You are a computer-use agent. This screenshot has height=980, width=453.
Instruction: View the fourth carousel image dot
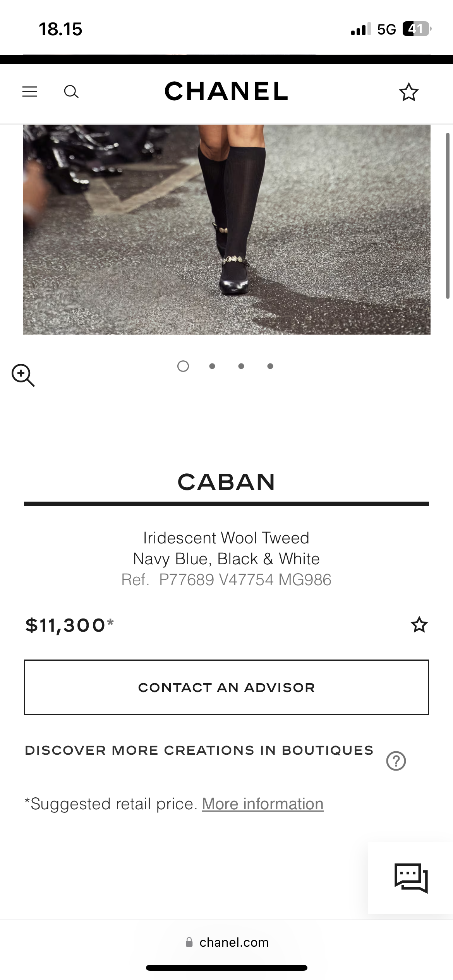click(270, 366)
